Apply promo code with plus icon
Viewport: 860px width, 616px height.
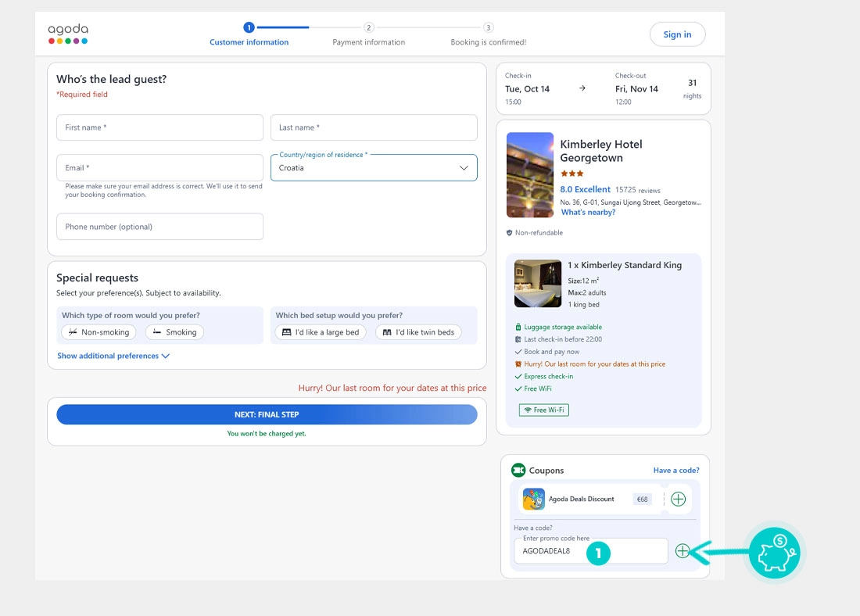pos(683,551)
